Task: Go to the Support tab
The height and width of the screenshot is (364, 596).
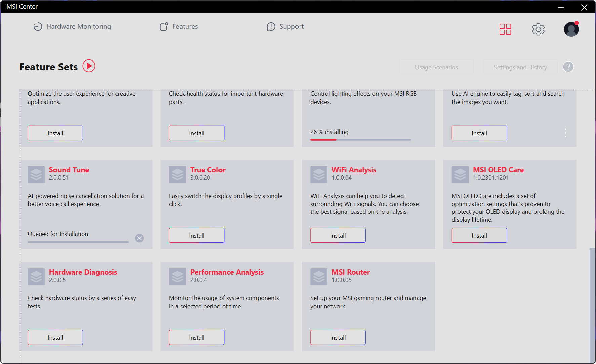Action: tap(285, 27)
